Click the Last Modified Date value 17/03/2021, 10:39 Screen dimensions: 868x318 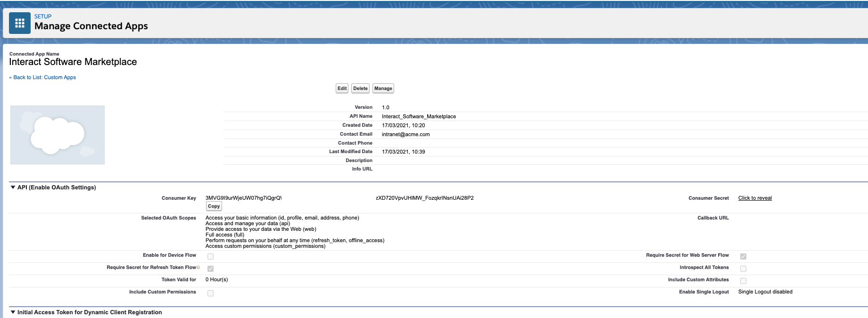(403, 152)
